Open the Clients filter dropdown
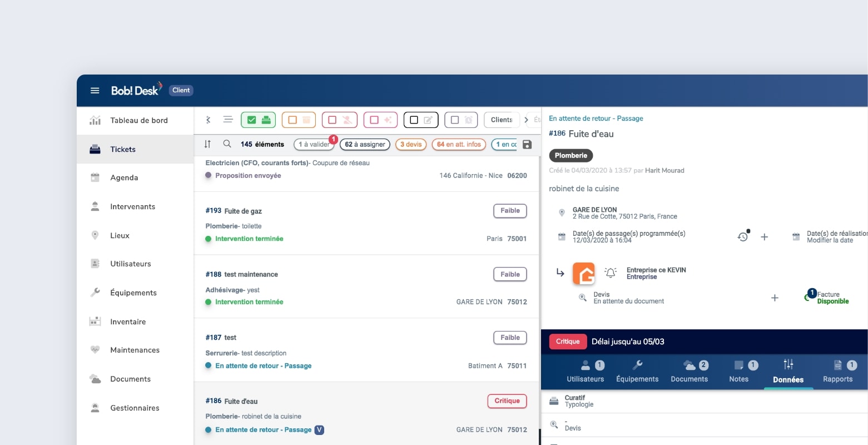Image resolution: width=868 pixels, height=445 pixels. point(502,120)
